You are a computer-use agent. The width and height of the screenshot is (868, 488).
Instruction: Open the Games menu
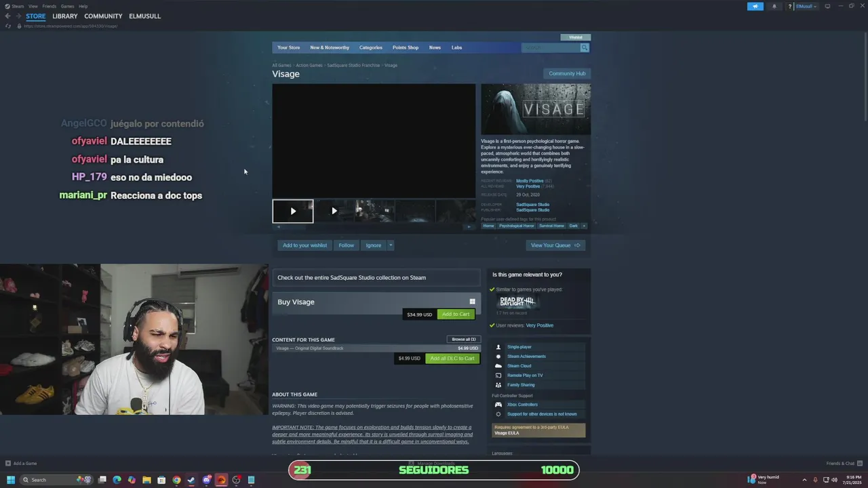tap(67, 6)
